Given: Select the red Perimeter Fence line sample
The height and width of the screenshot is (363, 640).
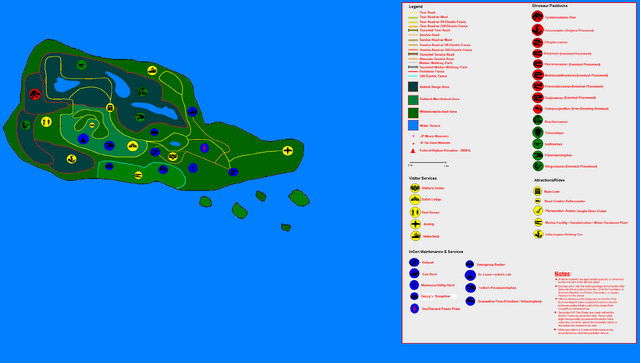Looking at the screenshot, I should [413, 71].
